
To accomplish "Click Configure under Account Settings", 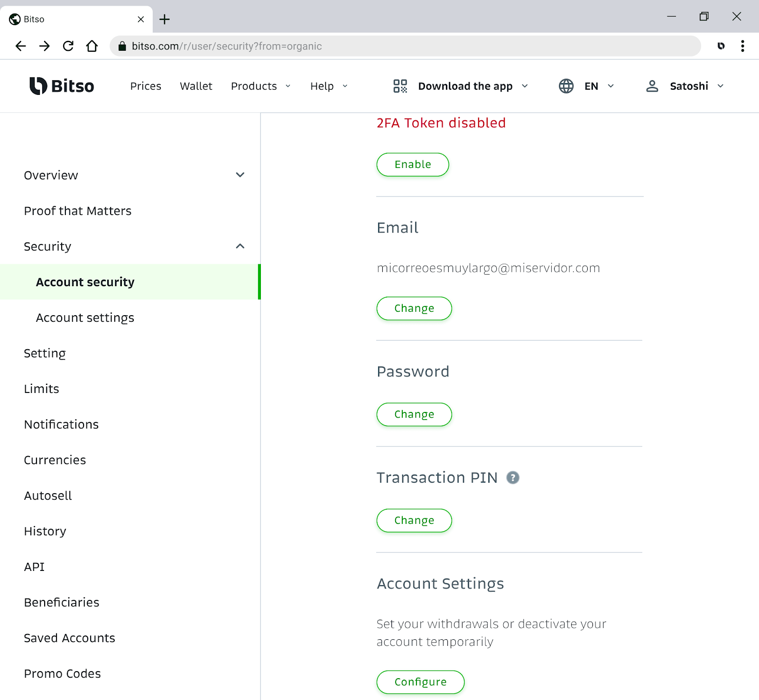I will (x=420, y=682).
